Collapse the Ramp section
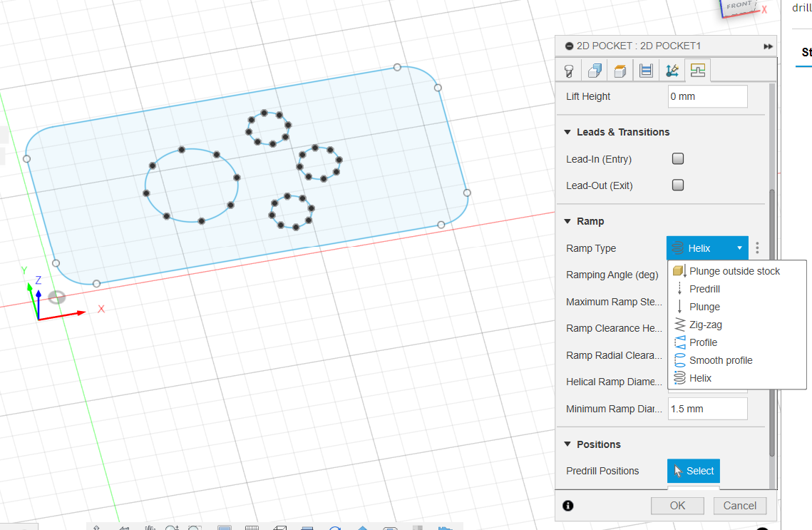The width and height of the screenshot is (812, 530). click(567, 221)
